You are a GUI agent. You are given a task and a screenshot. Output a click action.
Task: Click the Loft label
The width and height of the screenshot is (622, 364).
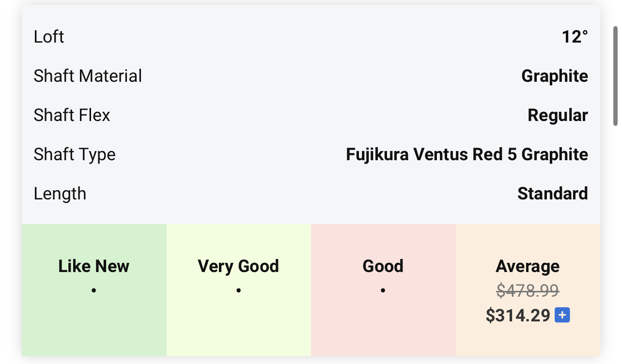click(x=49, y=37)
